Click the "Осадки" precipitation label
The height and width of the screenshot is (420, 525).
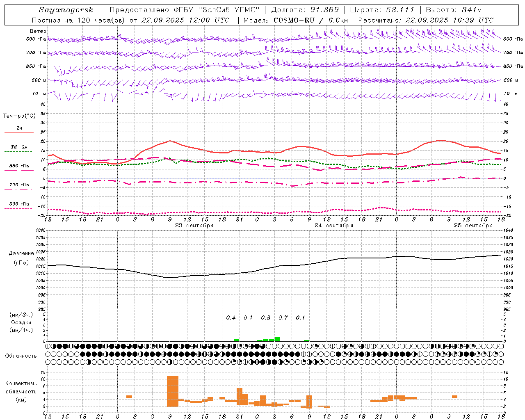[21, 322]
